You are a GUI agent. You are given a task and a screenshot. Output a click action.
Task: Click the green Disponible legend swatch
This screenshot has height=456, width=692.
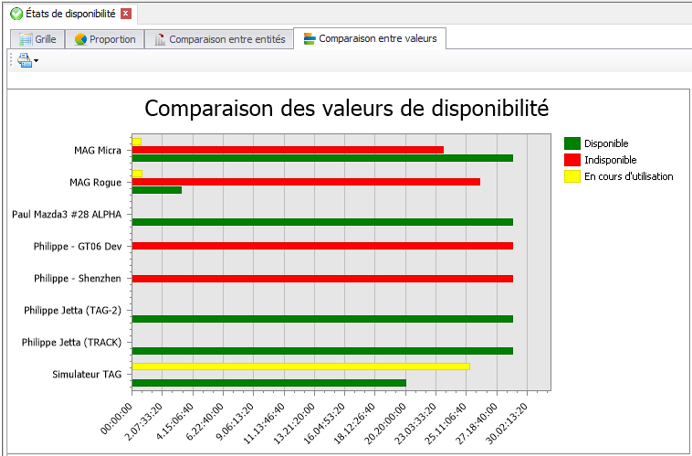click(x=572, y=143)
